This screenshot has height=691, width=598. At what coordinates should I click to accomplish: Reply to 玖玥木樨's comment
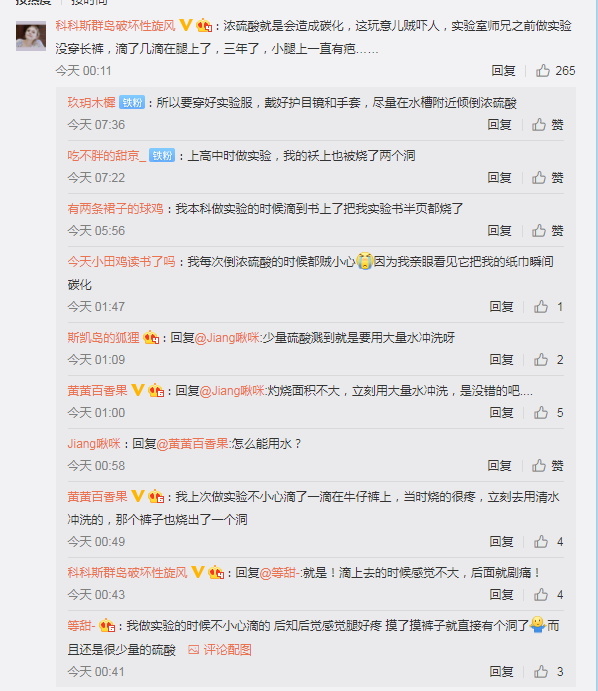click(x=499, y=125)
